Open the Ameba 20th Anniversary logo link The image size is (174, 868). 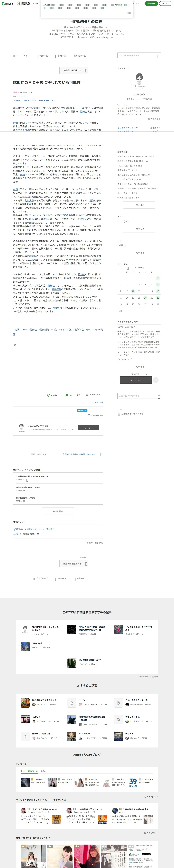24,3
